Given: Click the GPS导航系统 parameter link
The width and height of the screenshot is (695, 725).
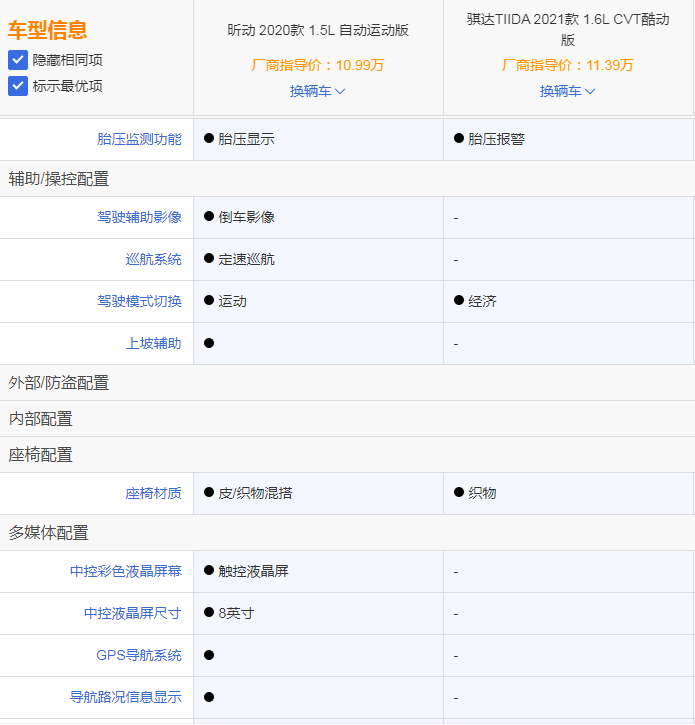Looking at the screenshot, I should 138,655.
